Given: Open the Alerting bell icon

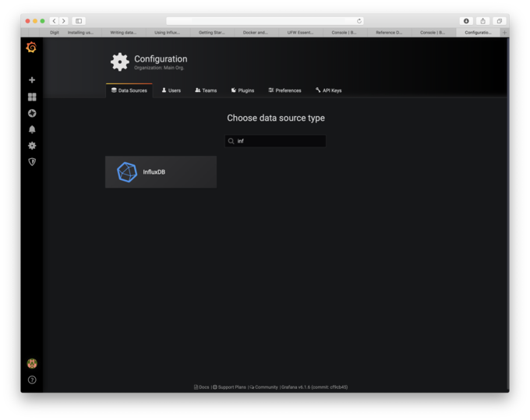Looking at the screenshot, I should coord(32,129).
